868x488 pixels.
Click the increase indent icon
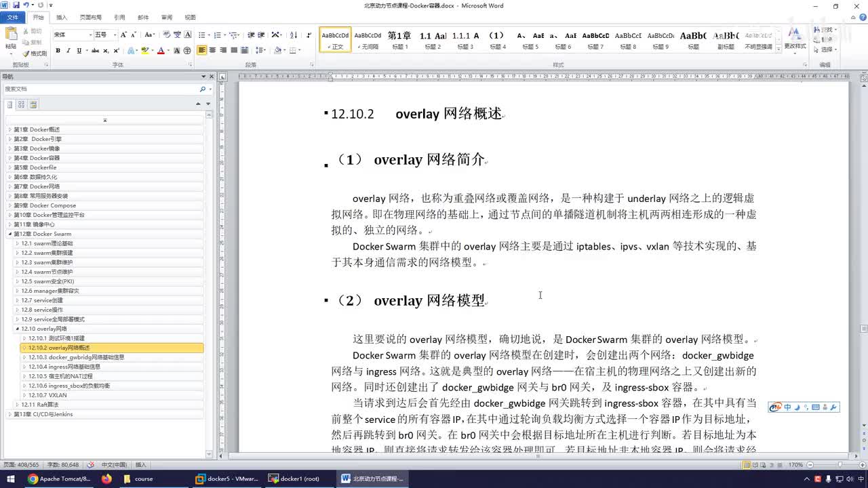[261, 35]
